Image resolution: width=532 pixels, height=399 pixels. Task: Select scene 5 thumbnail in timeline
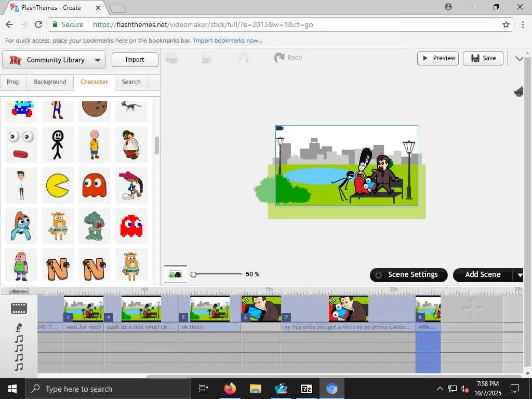210,309
